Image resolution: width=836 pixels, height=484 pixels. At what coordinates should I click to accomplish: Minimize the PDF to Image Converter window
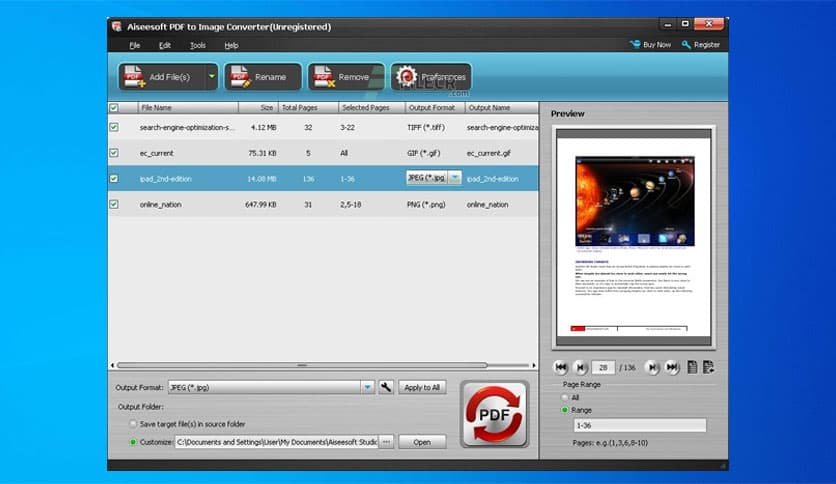667,24
